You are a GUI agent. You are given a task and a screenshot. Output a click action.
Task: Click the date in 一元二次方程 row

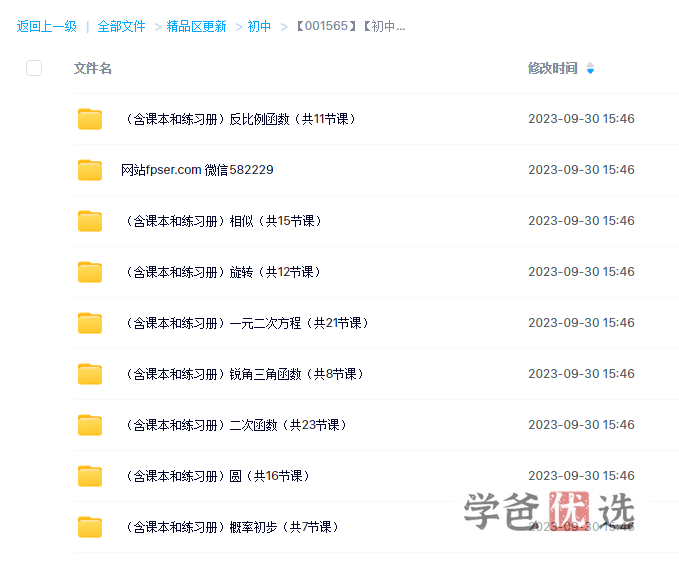(581, 323)
